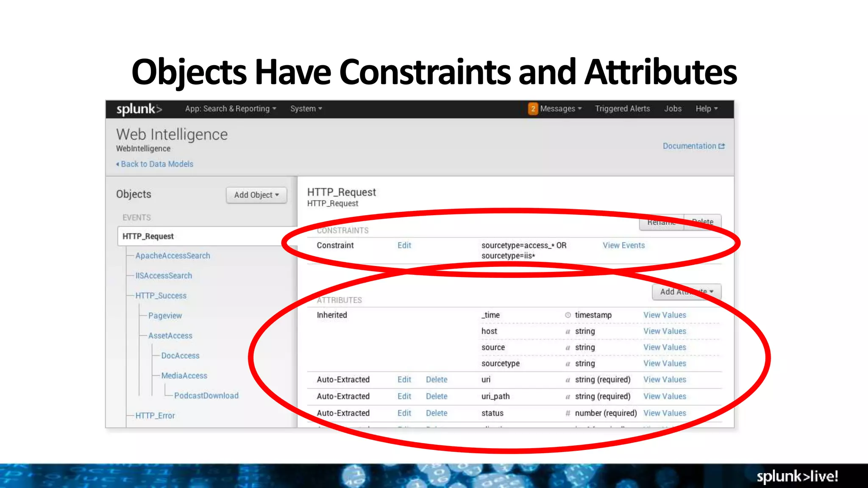View Values for status attribute
This screenshot has width=868, height=488.
(665, 413)
